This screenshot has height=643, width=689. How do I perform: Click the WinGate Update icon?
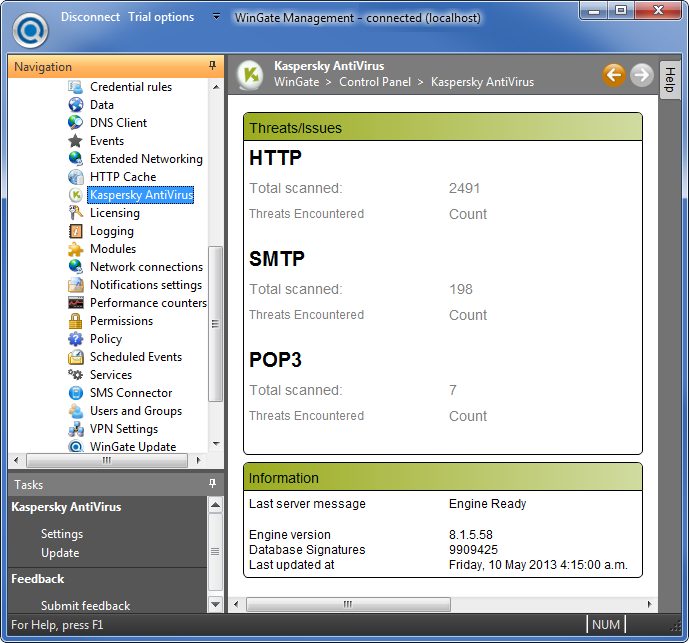[76, 447]
